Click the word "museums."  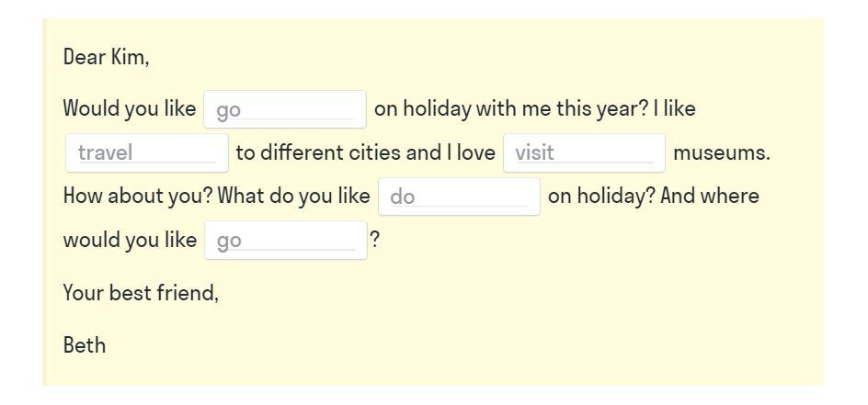[x=721, y=152]
